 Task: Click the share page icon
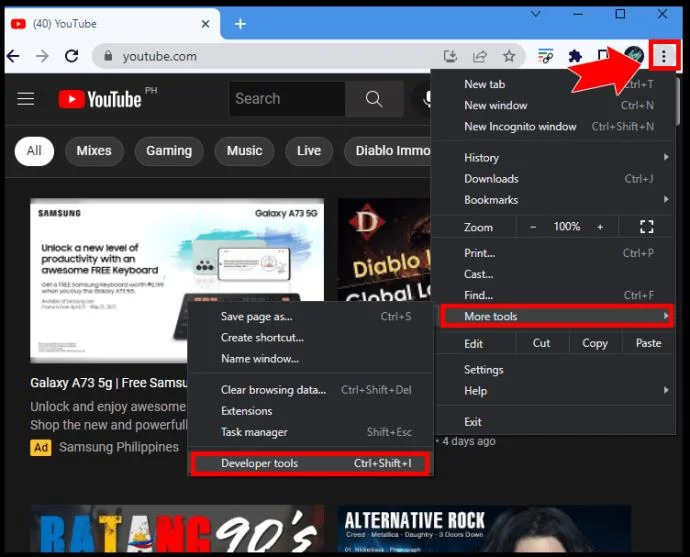pyautogui.click(x=480, y=56)
